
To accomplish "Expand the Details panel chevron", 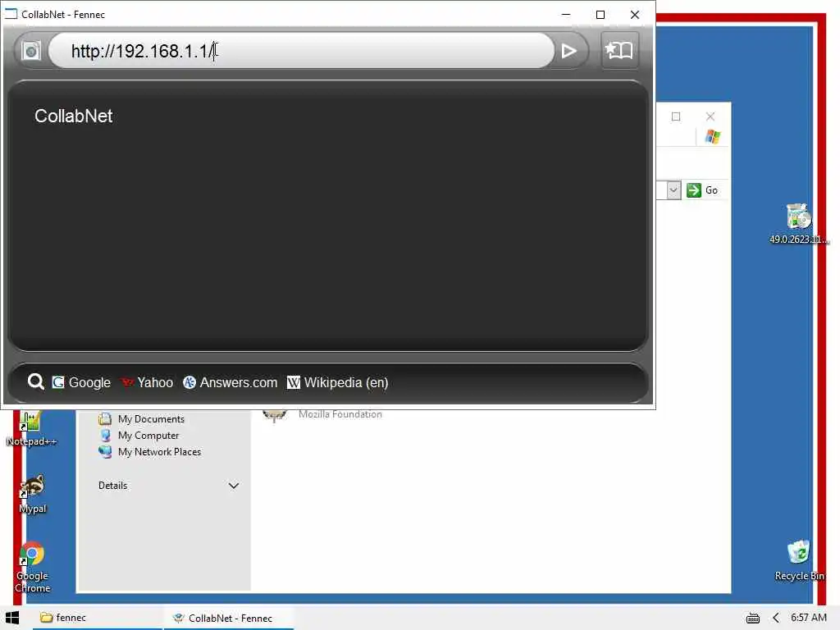I will coord(234,486).
